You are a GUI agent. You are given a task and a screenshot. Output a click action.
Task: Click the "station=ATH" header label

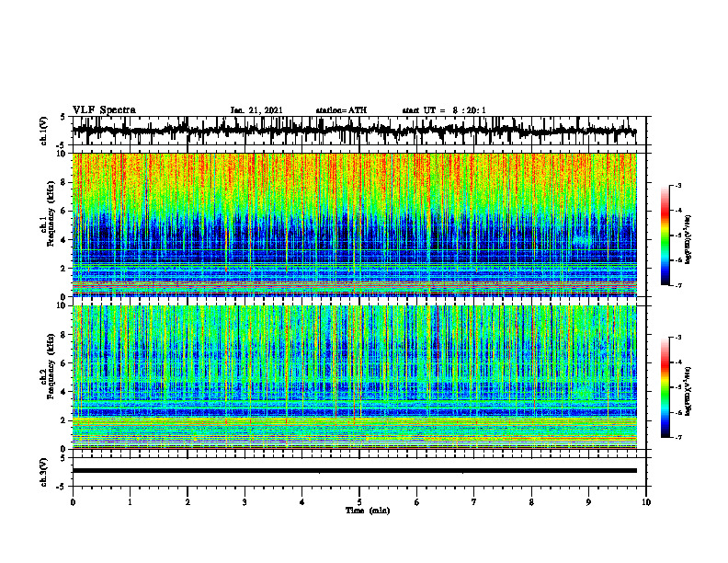tap(341, 110)
